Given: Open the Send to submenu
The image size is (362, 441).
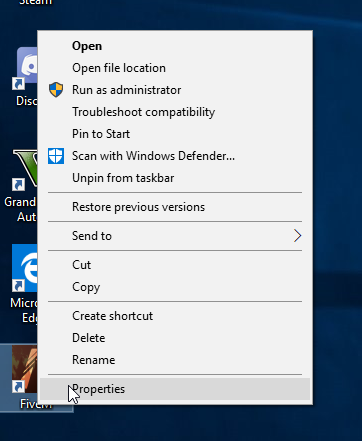Looking at the screenshot, I should (x=175, y=236).
